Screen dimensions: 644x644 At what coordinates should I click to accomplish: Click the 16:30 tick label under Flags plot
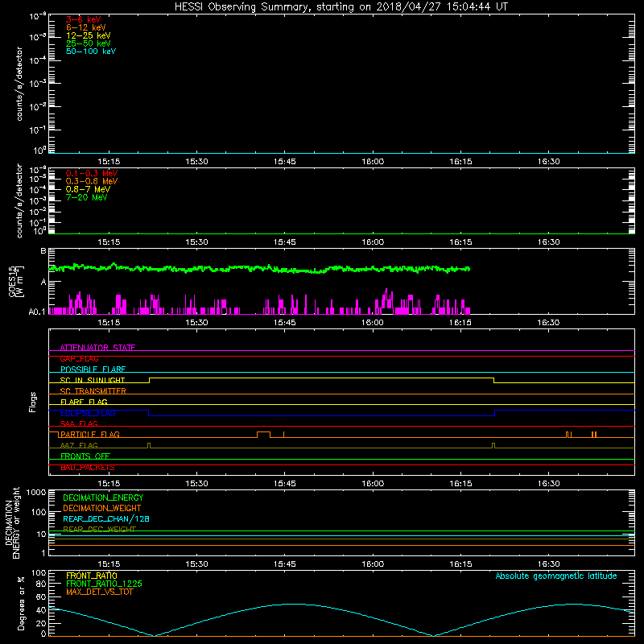549,484
